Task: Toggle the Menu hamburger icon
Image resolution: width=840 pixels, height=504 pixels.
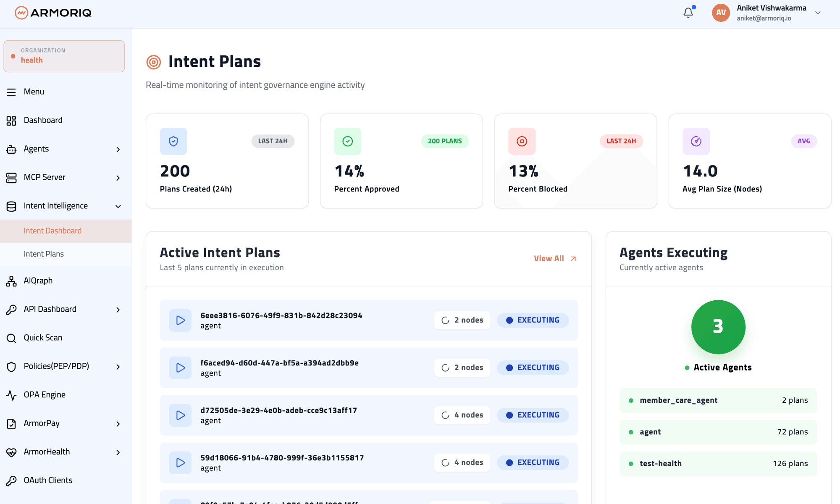Action: pyautogui.click(x=11, y=92)
